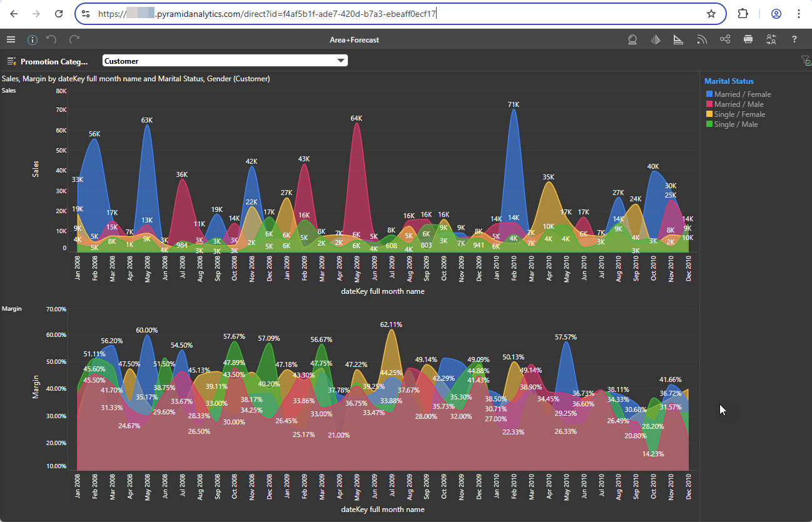Click the ruler and triangle icon
Viewport: 812px width, 522px height.
(x=678, y=39)
